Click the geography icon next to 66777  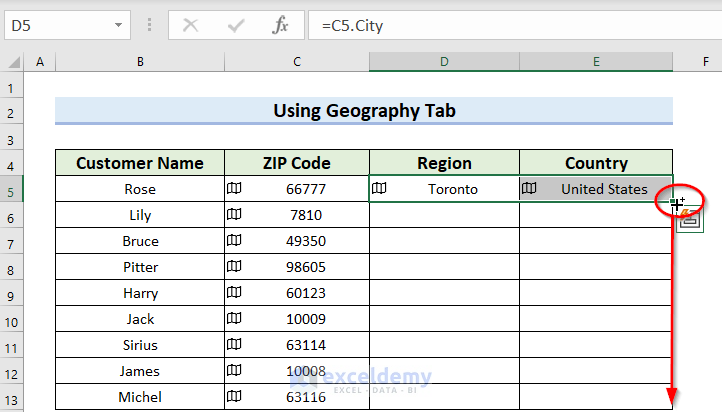[234, 188]
